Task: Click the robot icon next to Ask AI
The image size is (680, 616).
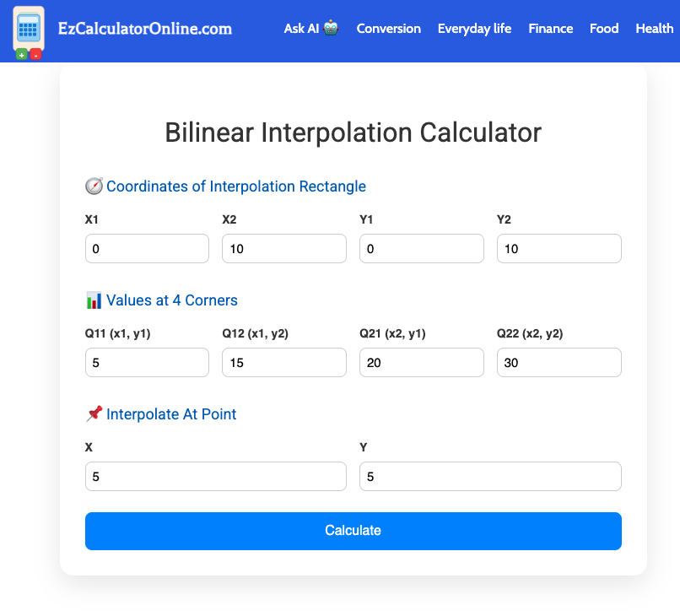Action: coord(331,27)
